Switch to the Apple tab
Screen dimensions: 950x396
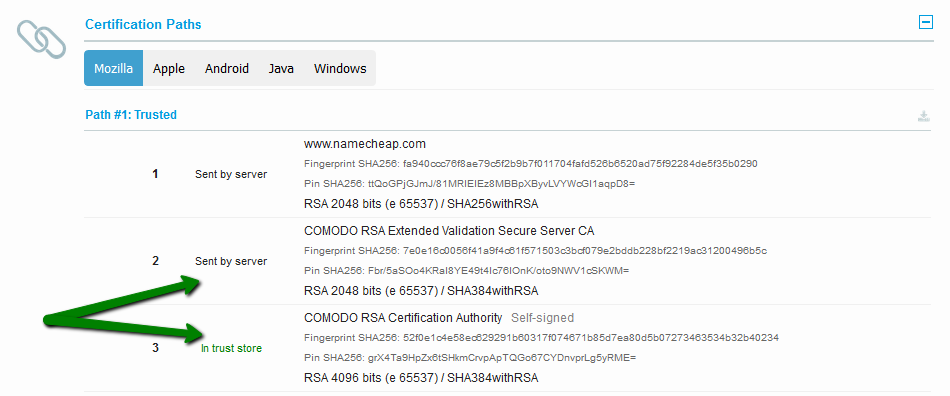point(168,68)
